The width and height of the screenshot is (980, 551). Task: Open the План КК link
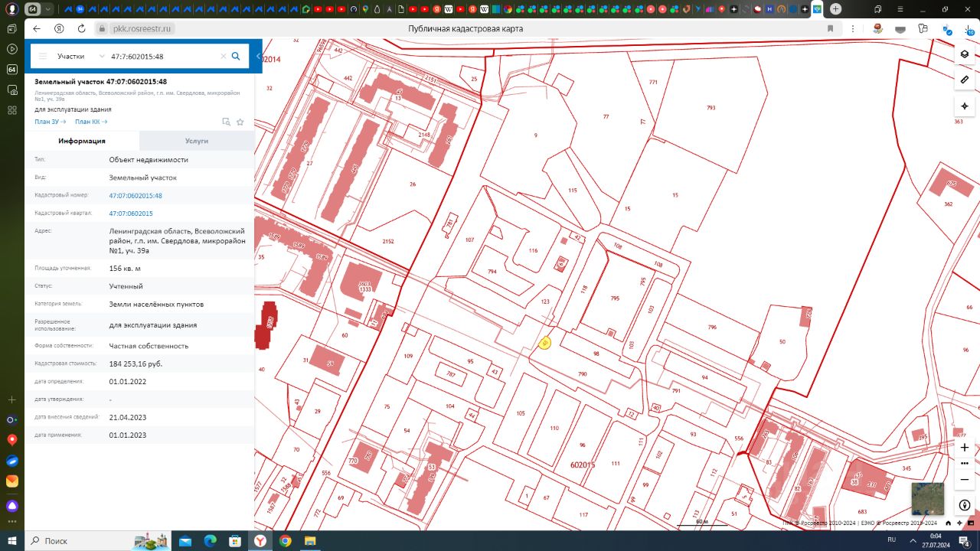[90, 122]
